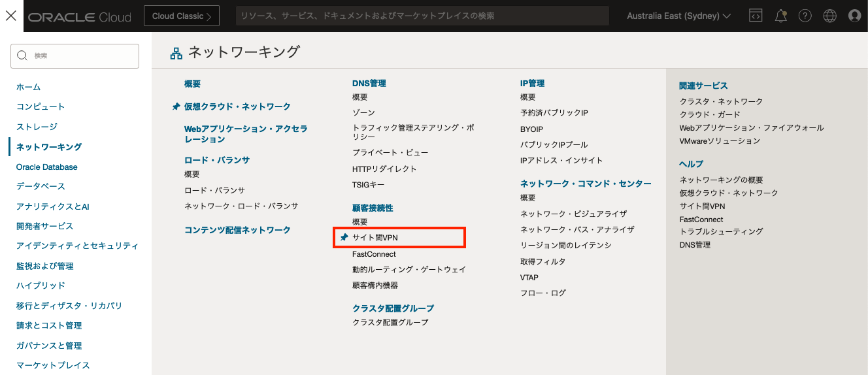Select アイデンティティとセキュリティ in the sidebar

coord(77,246)
